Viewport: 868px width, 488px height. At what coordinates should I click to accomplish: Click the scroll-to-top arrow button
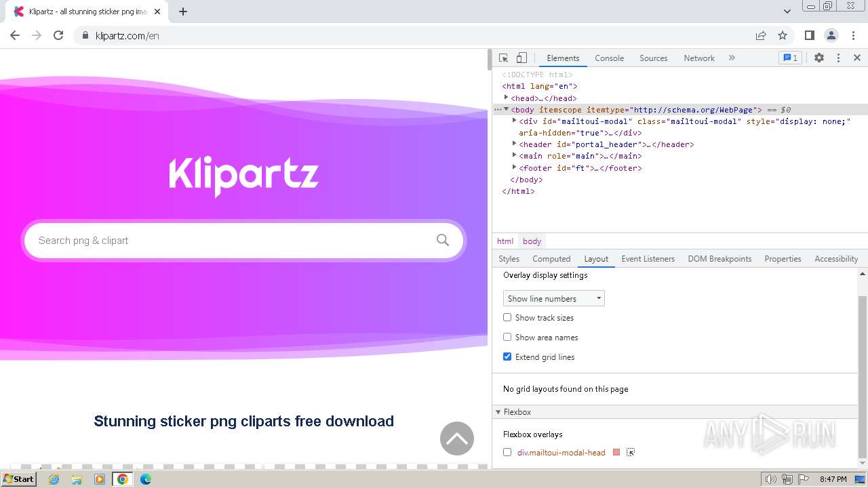(x=457, y=439)
